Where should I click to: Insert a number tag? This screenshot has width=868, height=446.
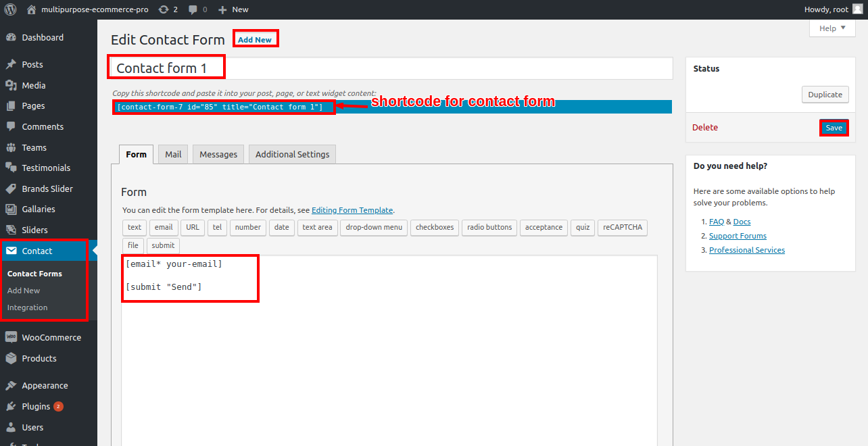pos(248,227)
